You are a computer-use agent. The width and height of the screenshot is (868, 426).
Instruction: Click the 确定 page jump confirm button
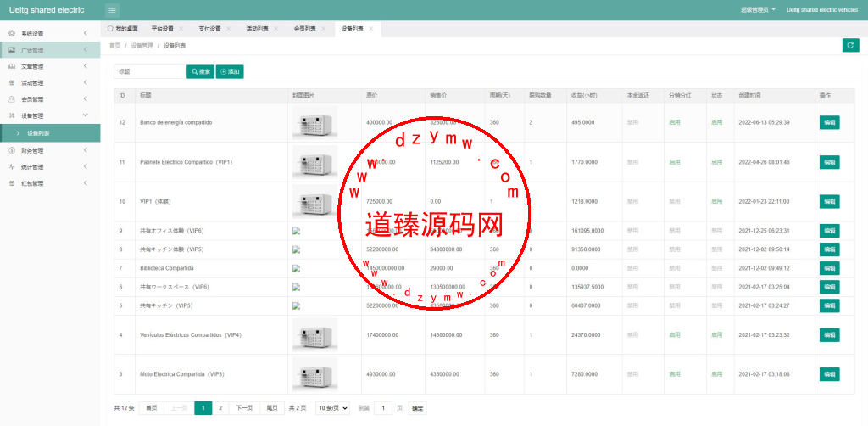417,408
